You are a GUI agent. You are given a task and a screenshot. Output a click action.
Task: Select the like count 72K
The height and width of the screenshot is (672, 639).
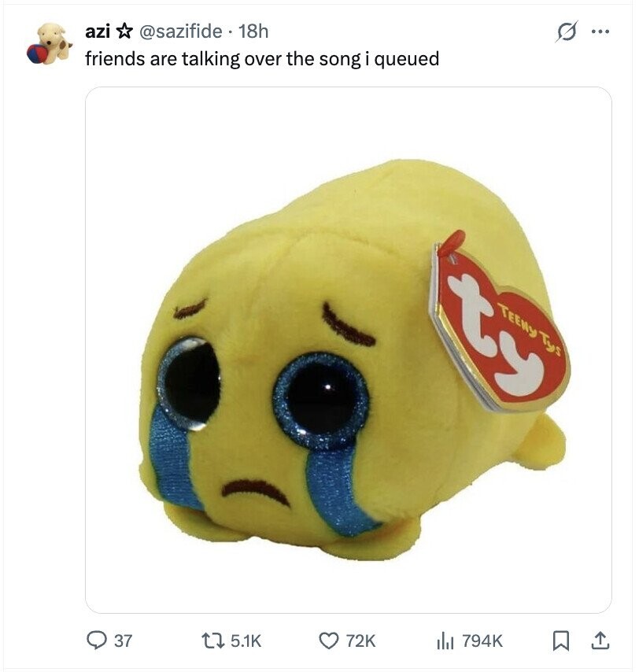[x=360, y=641]
